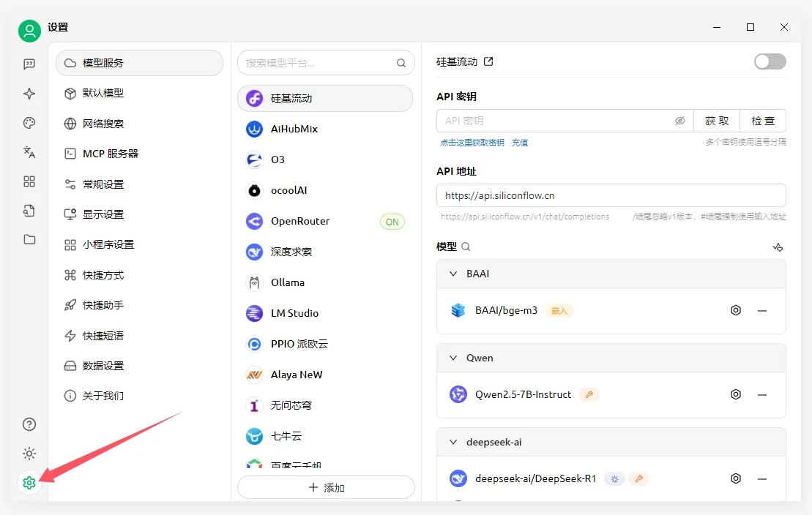The width and height of the screenshot is (812, 515).
Task: Click the API 地址 input field
Action: tap(611, 195)
